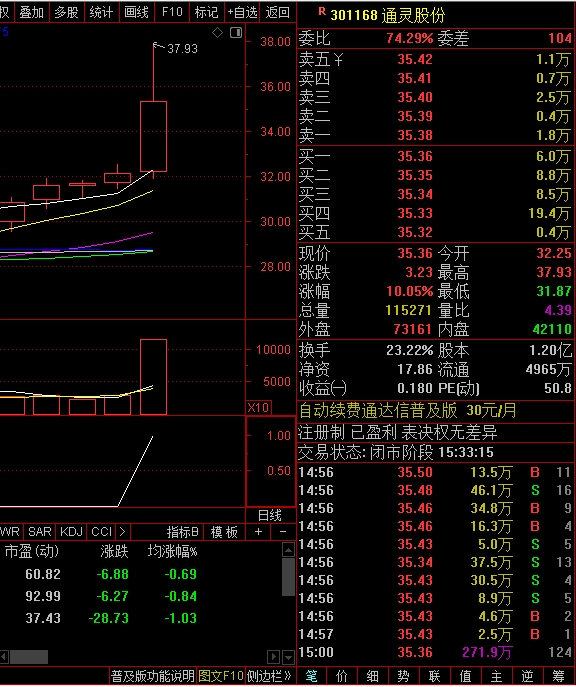Viewport: 576px width, 687px height.
Task: Click the R marker before 301168
Action: click(322, 12)
